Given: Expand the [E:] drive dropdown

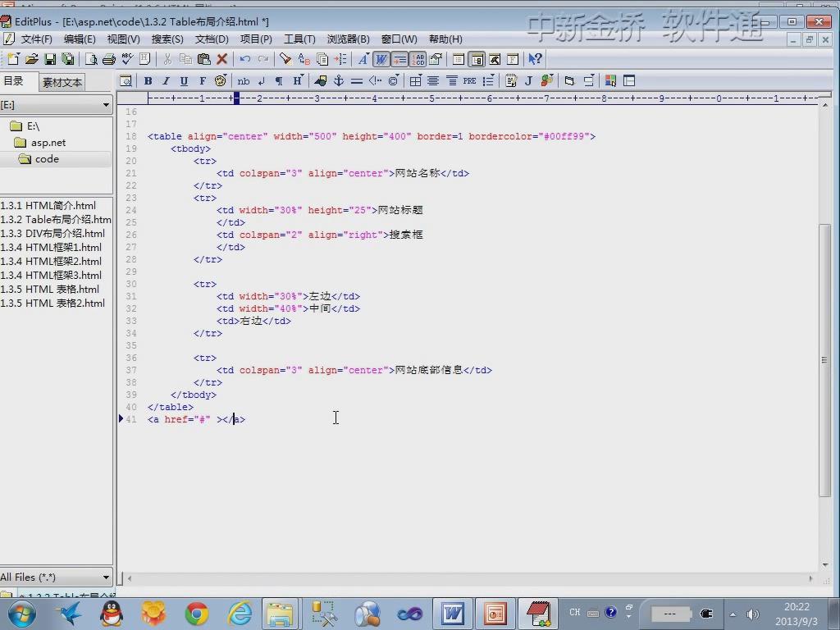Looking at the screenshot, I should point(106,105).
